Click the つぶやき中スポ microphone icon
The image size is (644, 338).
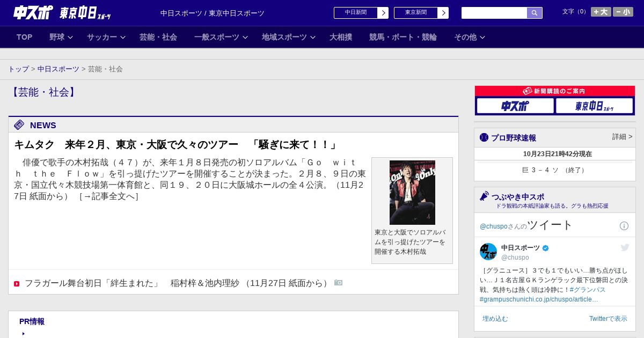coord(485,196)
